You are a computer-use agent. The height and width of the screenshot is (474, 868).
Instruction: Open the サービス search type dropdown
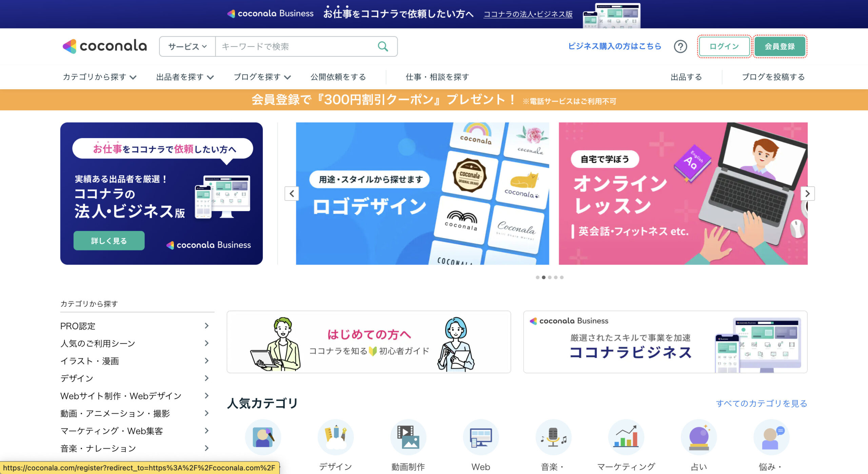coord(188,46)
